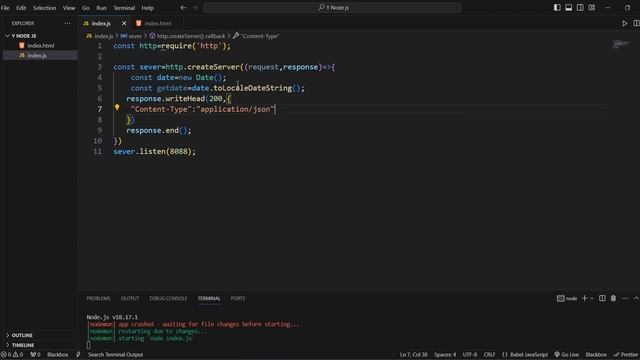640x360 pixels.
Task: Create a new terminal with the plus icon
Action: click(584, 299)
